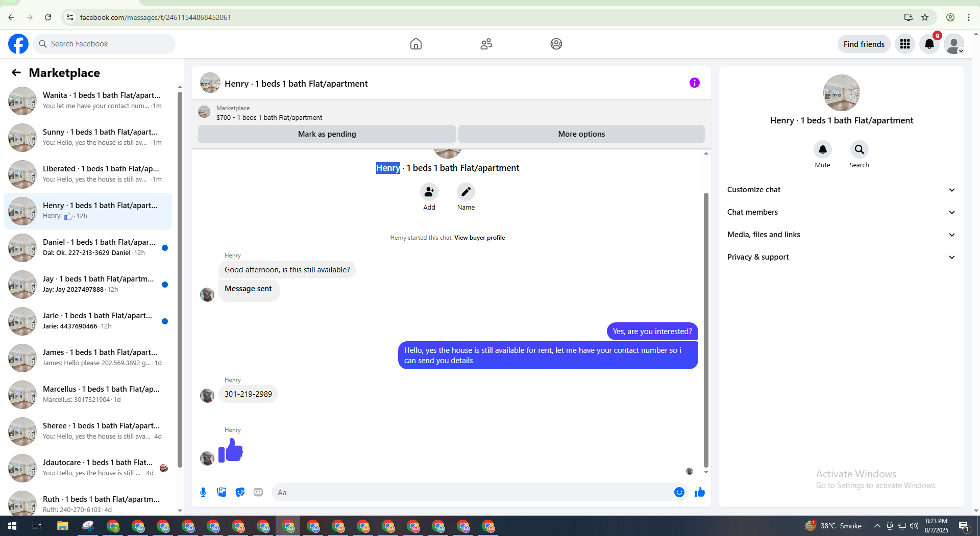
Task: Open File Explorer from taskbar
Action: [x=62, y=526]
